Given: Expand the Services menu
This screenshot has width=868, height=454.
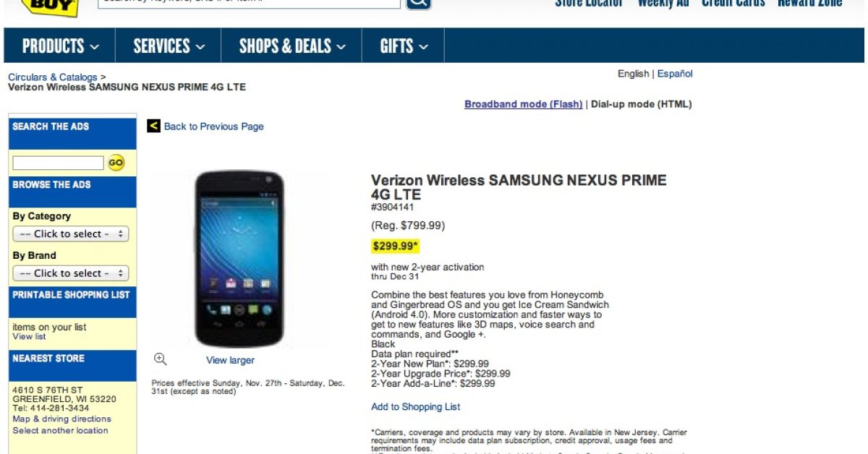Looking at the screenshot, I should (x=169, y=46).
